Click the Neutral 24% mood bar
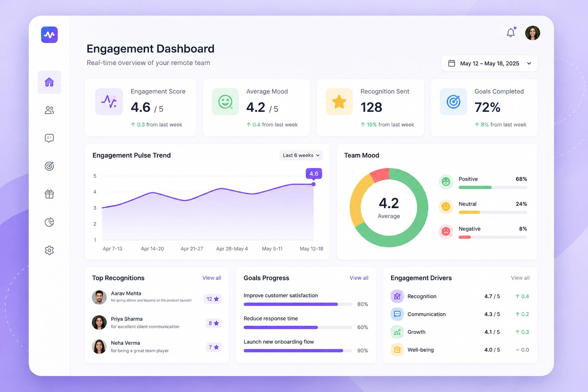This screenshot has width=588, height=392. pyautogui.click(x=493, y=212)
